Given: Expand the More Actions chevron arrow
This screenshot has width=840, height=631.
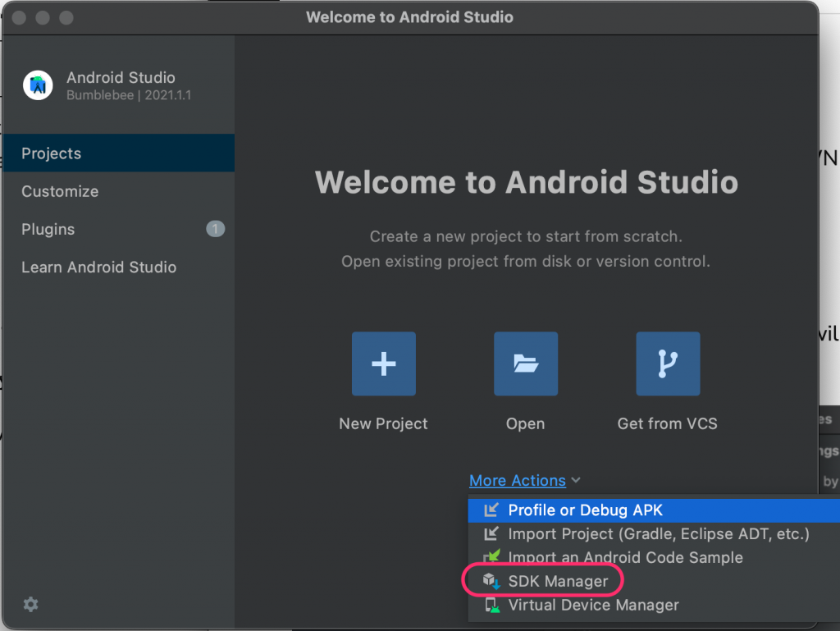Looking at the screenshot, I should (576, 480).
